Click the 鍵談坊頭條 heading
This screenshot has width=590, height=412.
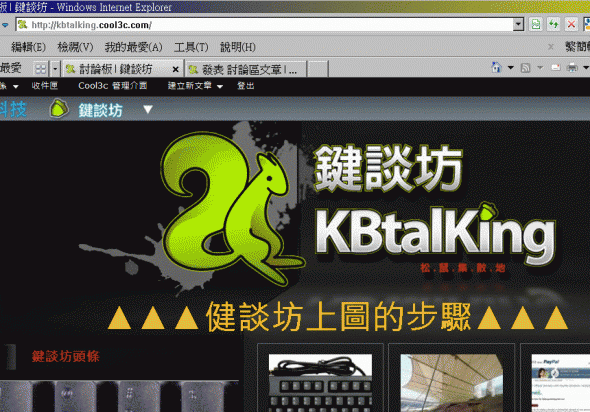pyautogui.click(x=66, y=356)
